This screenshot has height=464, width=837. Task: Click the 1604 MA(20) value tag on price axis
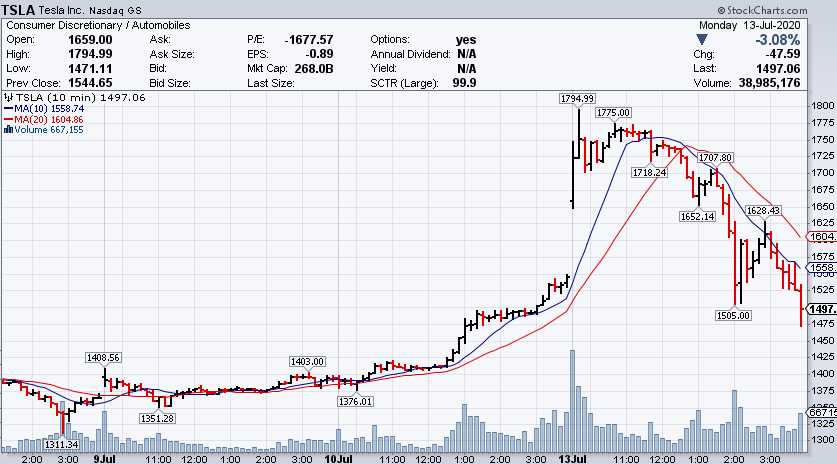click(821, 236)
